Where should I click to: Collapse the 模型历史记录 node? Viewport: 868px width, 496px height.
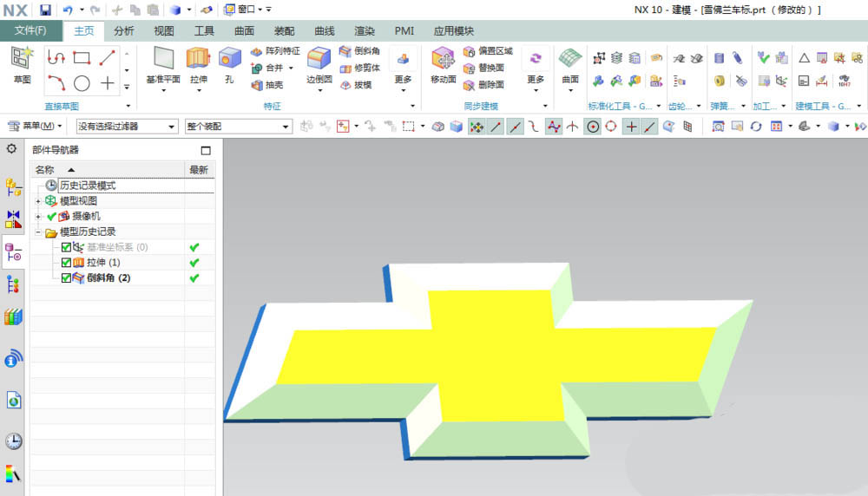click(38, 232)
